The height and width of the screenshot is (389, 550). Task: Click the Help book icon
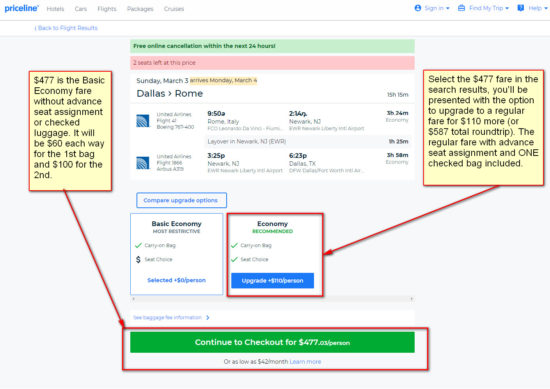point(521,8)
